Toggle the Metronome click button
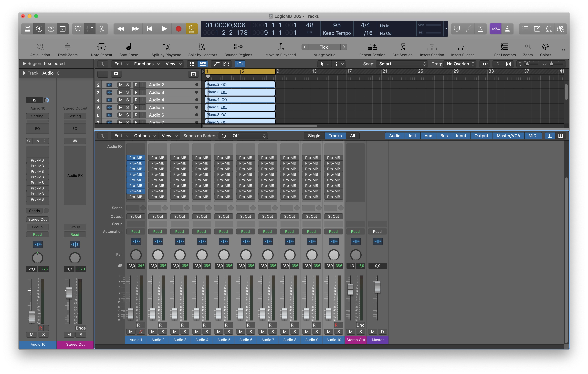 [507, 29]
